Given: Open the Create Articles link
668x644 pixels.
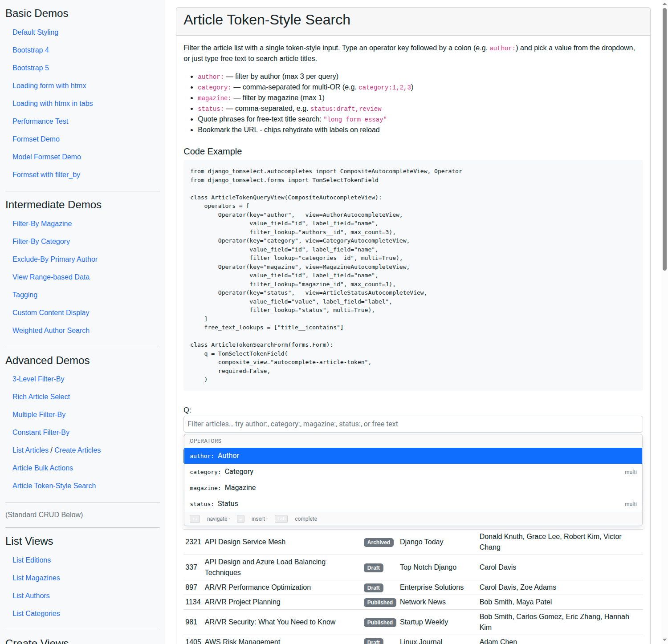Looking at the screenshot, I should [78, 450].
